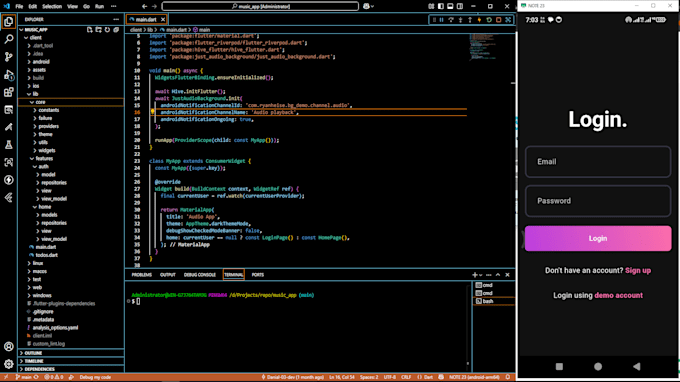Open the Extensions view

pyautogui.click(x=8, y=92)
